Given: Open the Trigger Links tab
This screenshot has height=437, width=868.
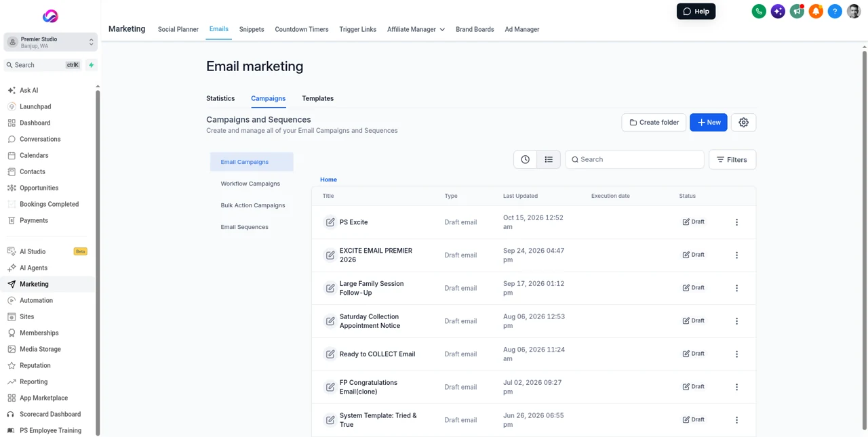Looking at the screenshot, I should coord(358,30).
